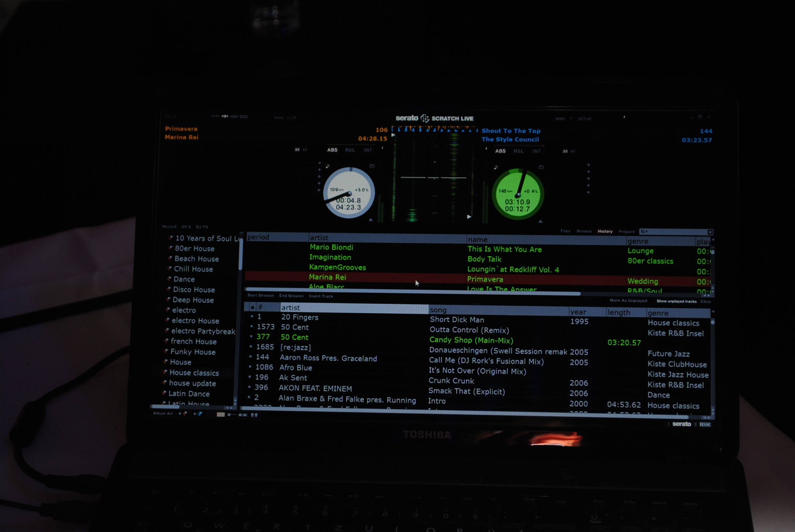Screen dimensions: 795x532
Task: Set right deck to INT mode
Action: click(x=536, y=151)
